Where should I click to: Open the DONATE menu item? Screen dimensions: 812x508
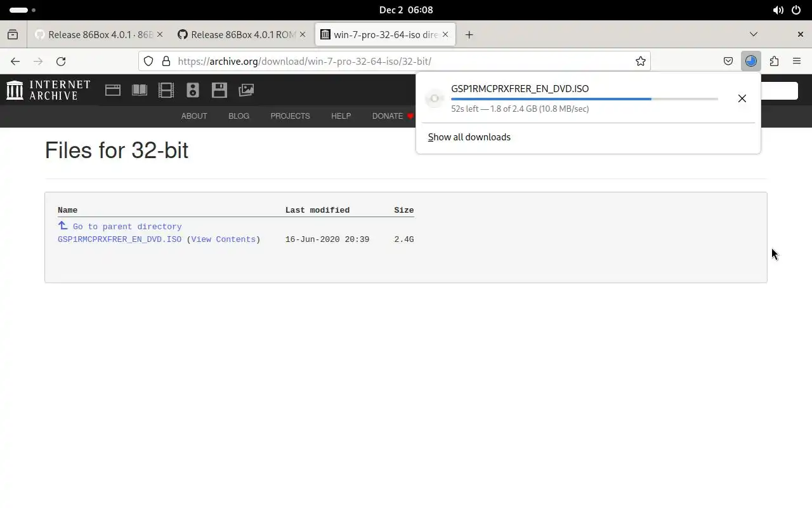(x=388, y=116)
